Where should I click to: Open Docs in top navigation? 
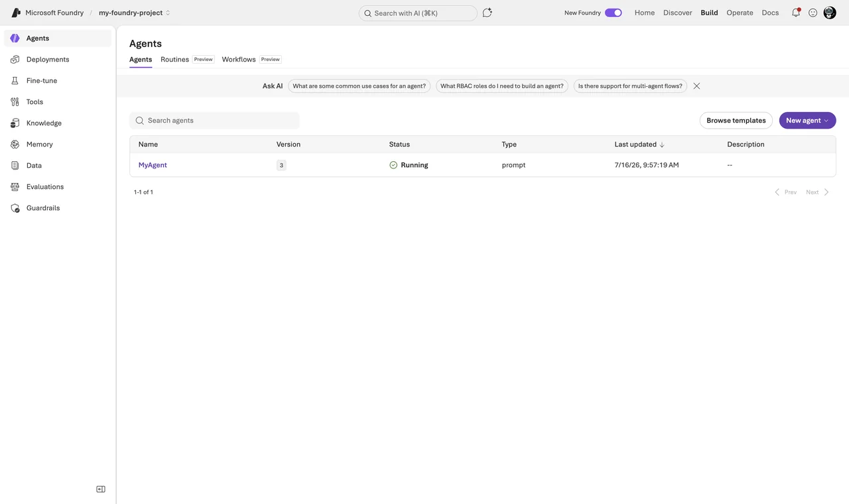coord(770,13)
